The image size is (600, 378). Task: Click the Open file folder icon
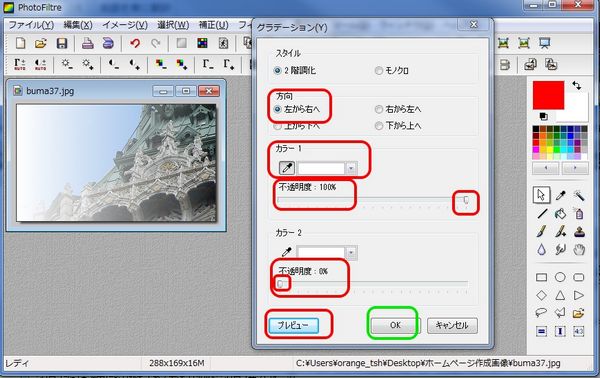[x=41, y=43]
